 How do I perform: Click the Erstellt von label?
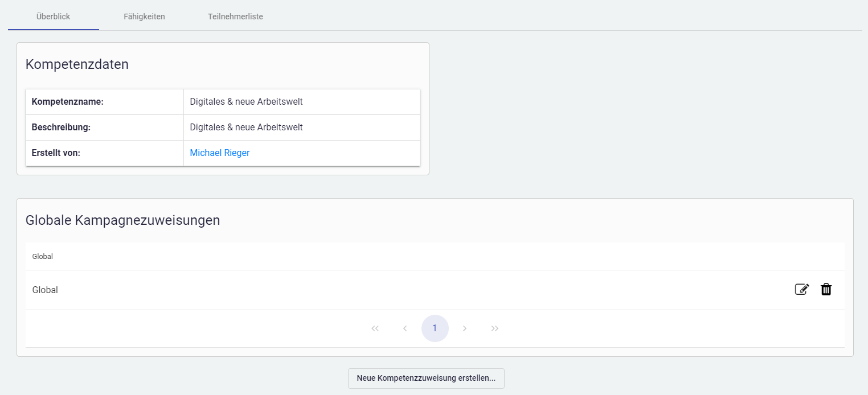tap(56, 153)
